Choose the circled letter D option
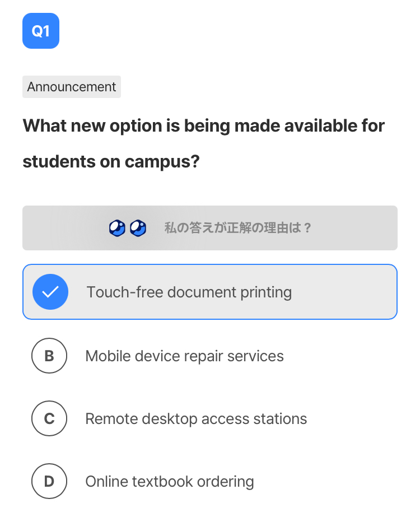Screen dimensions: 420x522 point(49,481)
